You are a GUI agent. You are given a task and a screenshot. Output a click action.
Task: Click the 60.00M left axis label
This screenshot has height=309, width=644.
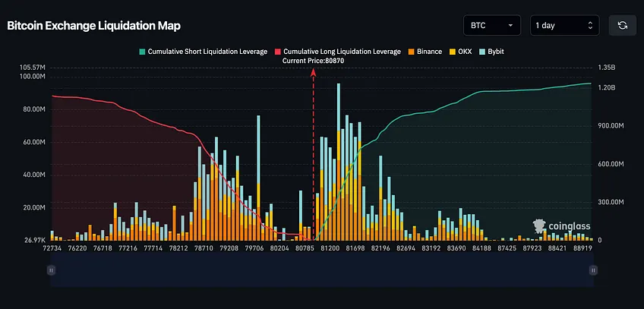click(33, 143)
